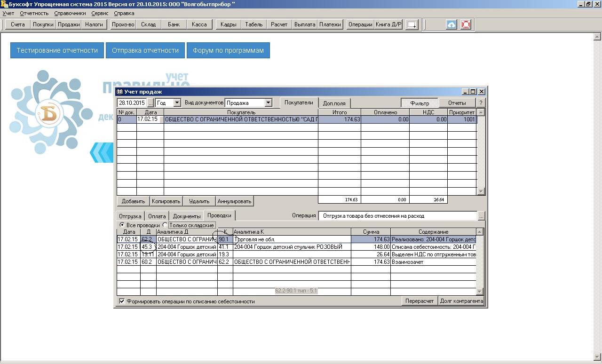The width and height of the screenshot is (602, 364).
Task: Switch to the Доп.поля tab
Action: pyautogui.click(x=334, y=103)
